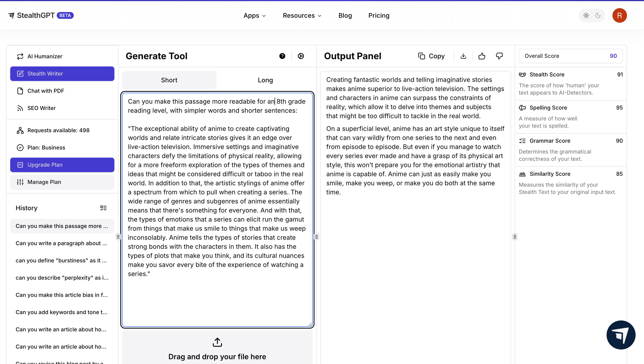644x364 pixels.
Task: Copy the output panel text
Action: tap(431, 56)
